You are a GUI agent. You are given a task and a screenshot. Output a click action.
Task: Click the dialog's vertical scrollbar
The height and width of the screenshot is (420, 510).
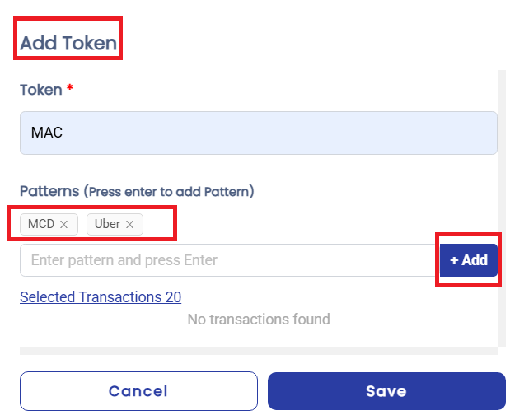[501, 206]
